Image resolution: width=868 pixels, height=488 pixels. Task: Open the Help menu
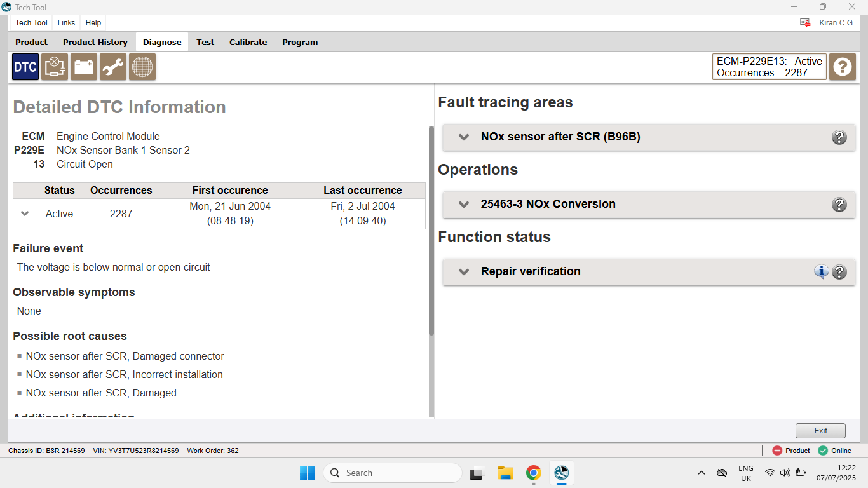click(93, 22)
